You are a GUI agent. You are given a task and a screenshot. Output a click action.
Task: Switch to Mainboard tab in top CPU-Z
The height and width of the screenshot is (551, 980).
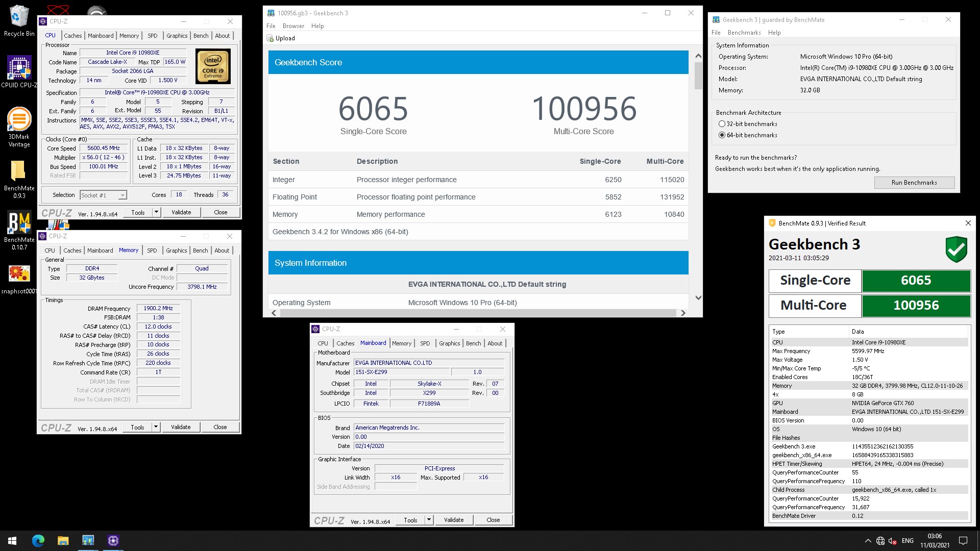coord(101,36)
